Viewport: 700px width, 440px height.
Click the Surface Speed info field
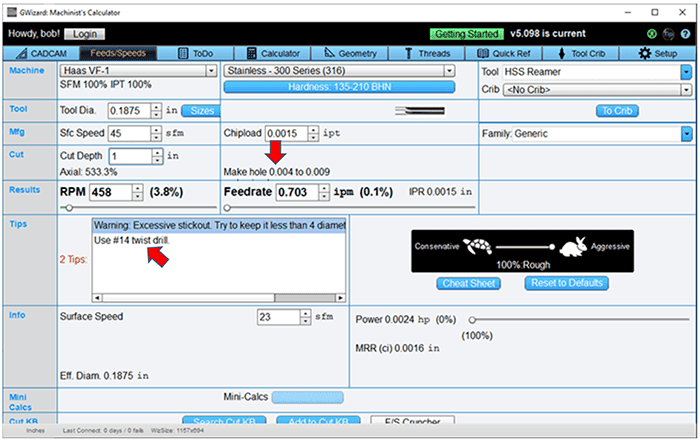point(279,317)
